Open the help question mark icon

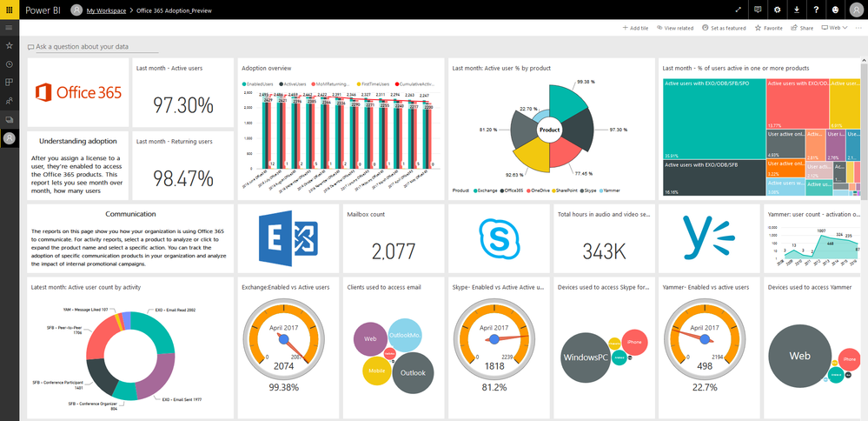[x=816, y=10]
